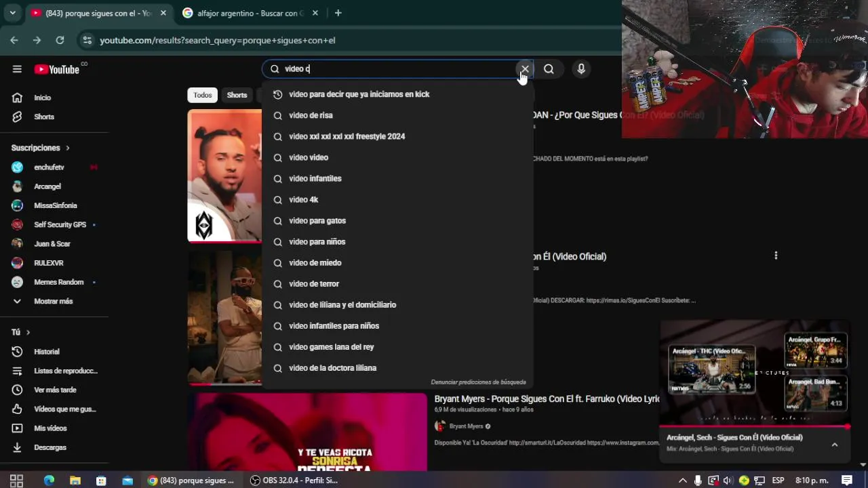Choose suggestion video para decir que ya iniciamos en kick
The width and height of the screenshot is (868, 488).
click(397, 94)
